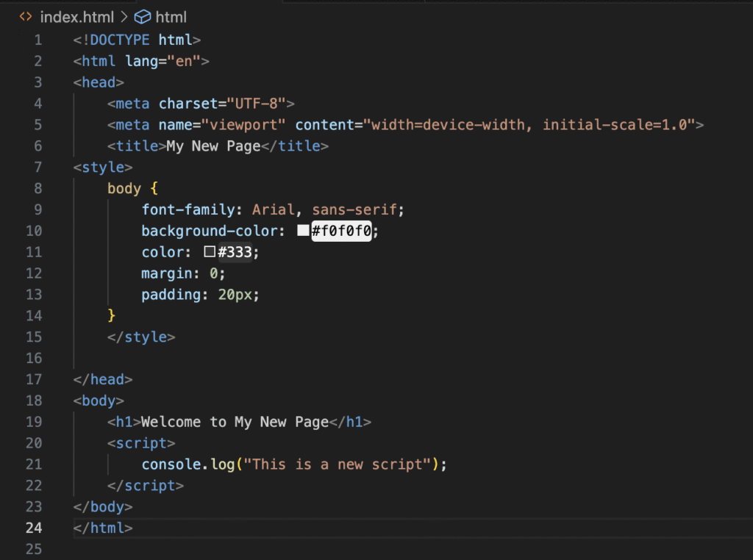Click line number 24 in the gutter
Image resolution: width=753 pixels, height=560 pixels.
(34, 528)
